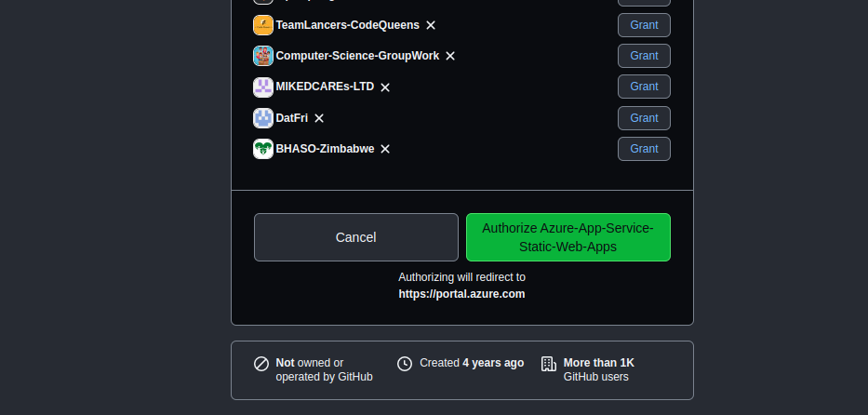Authorize Azure-App-Service-Static-Web-Apps

(568, 237)
